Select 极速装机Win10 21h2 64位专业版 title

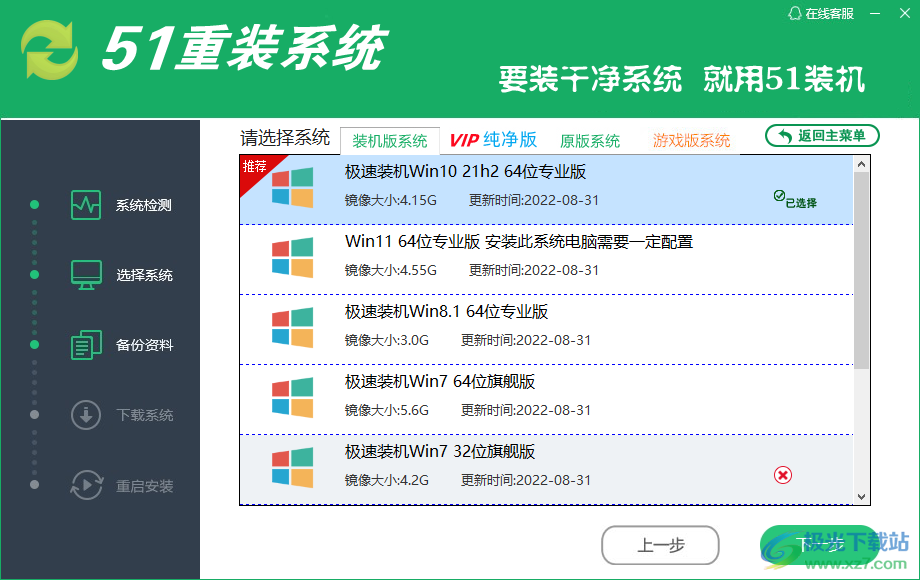[465, 171]
